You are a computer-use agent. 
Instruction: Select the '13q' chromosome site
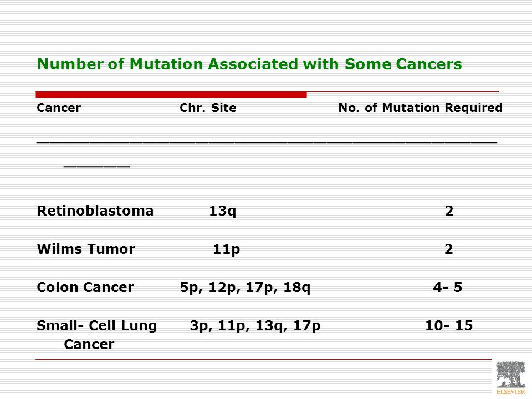222,211
